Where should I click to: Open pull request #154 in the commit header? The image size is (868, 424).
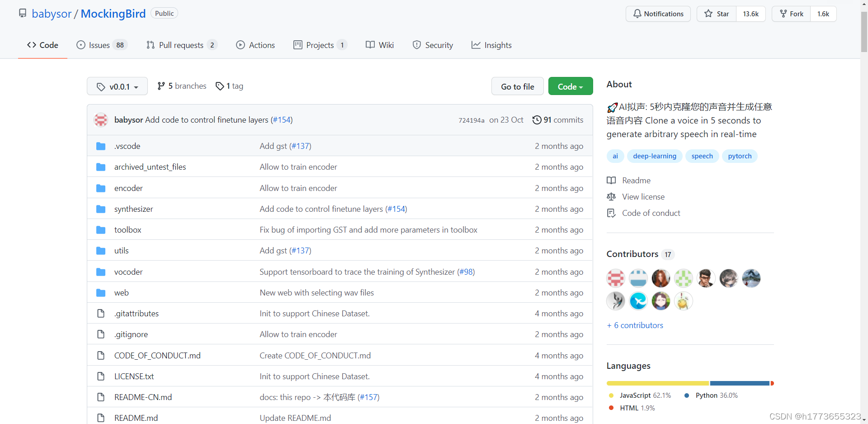point(282,120)
